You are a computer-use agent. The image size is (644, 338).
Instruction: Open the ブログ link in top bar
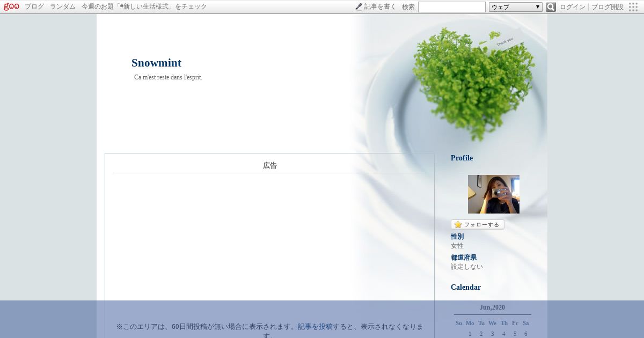34,7
